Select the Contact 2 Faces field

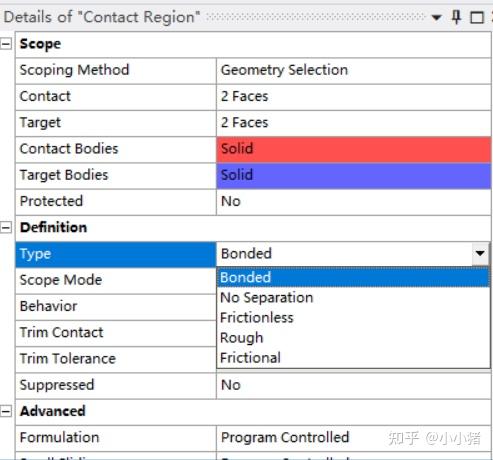pyautogui.click(x=354, y=97)
